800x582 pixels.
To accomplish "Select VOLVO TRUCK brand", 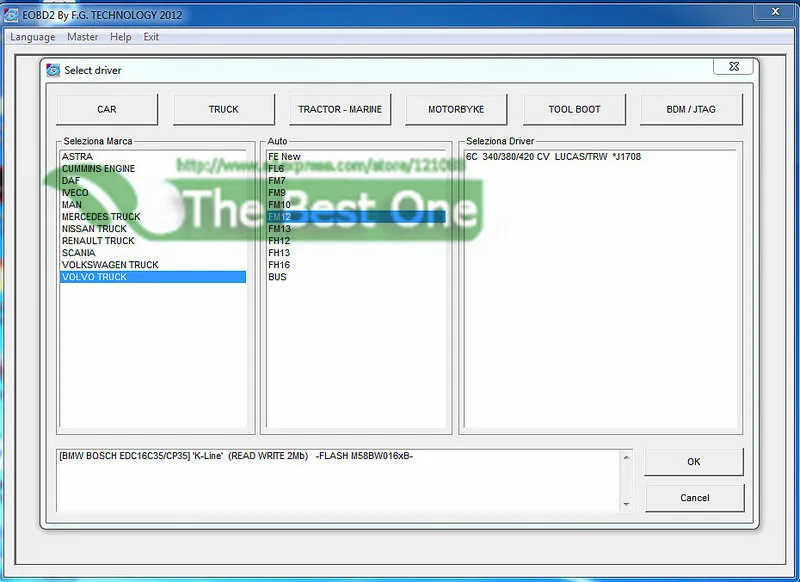I will coord(153,277).
